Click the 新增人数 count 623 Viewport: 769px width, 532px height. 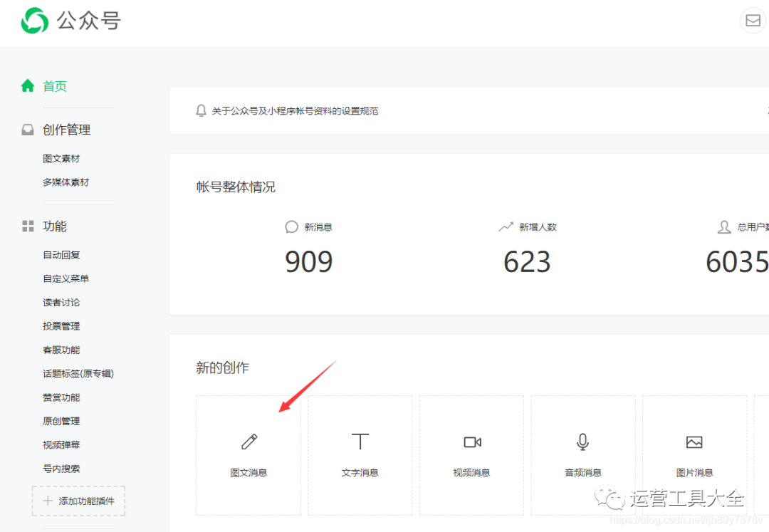(x=527, y=262)
